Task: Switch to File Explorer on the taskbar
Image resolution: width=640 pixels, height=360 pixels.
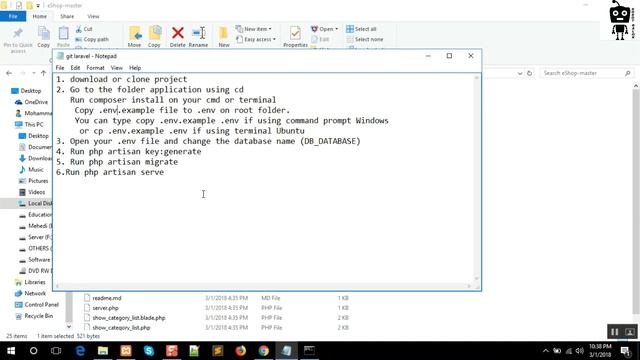Action: (103, 351)
